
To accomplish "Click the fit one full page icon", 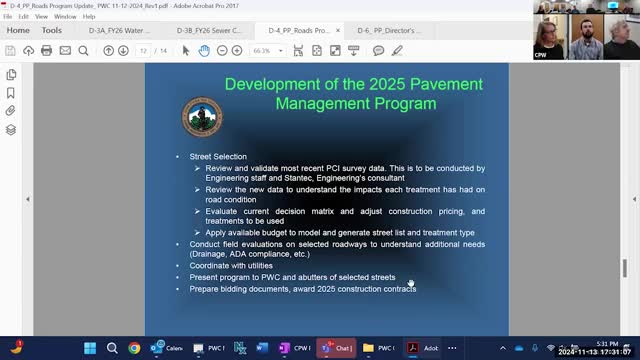I will 317,51.
